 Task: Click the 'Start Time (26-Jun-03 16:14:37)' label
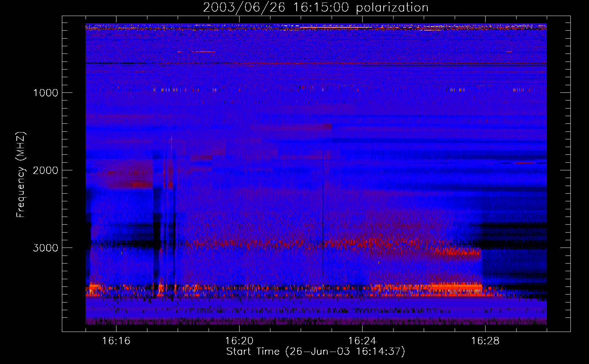(316, 352)
